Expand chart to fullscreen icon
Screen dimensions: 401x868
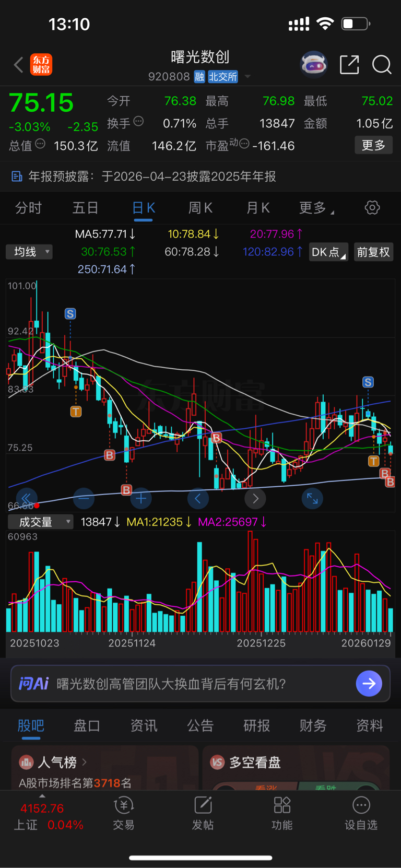tap(312, 498)
